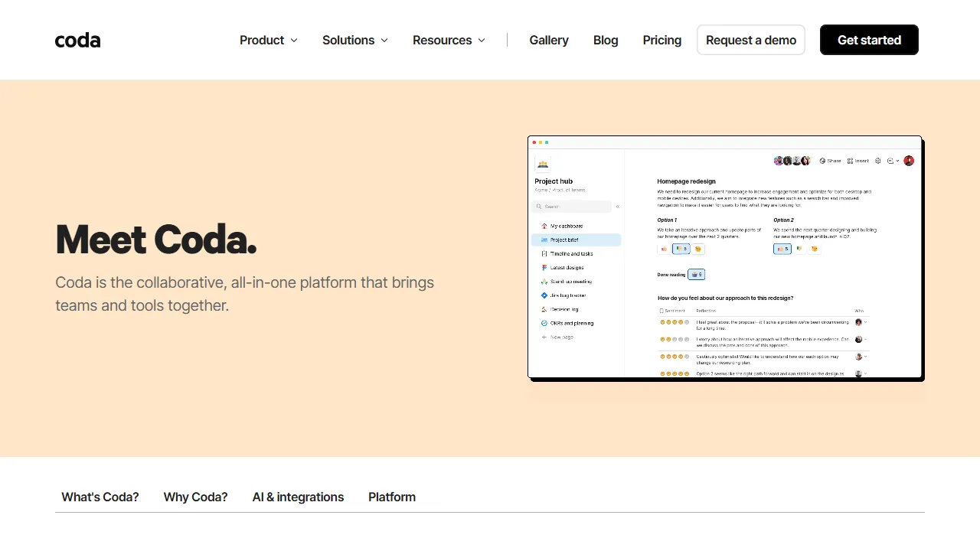Viewport: 980px width, 551px height.
Task: Click the Search field in preview sidebar
Action: pyautogui.click(x=572, y=207)
